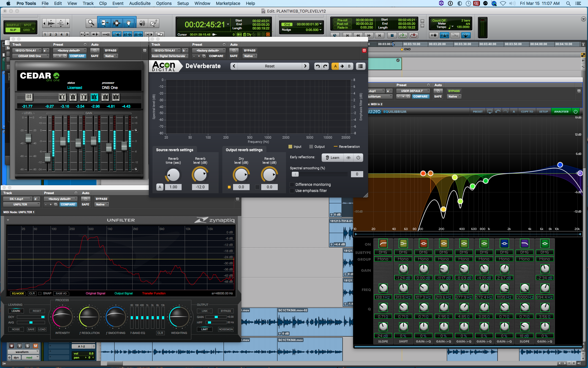This screenshot has height=368, width=588.
Task: Open the Setup menu
Action: (x=183, y=3)
